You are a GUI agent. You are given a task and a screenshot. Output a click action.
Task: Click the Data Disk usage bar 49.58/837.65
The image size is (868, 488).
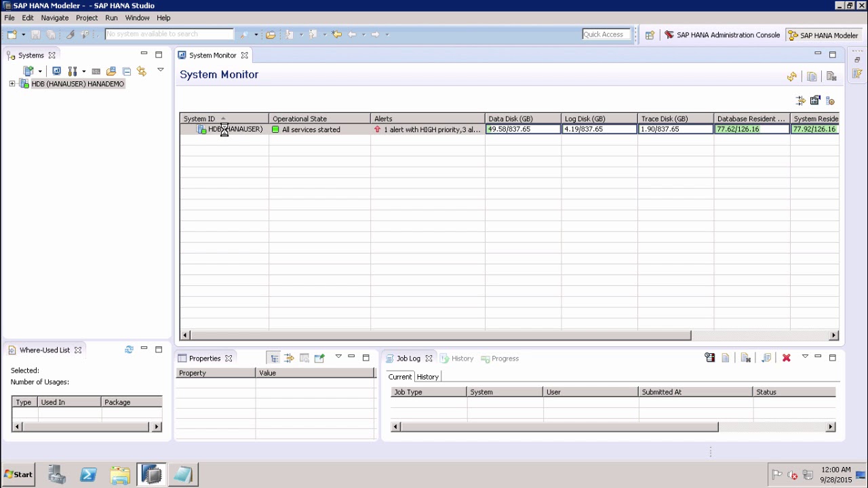(x=523, y=129)
